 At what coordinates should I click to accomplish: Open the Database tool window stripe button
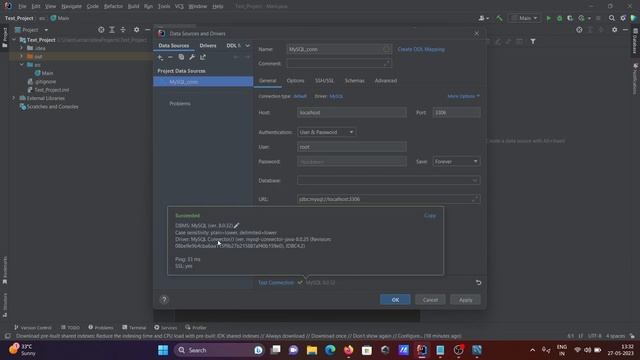click(635, 41)
